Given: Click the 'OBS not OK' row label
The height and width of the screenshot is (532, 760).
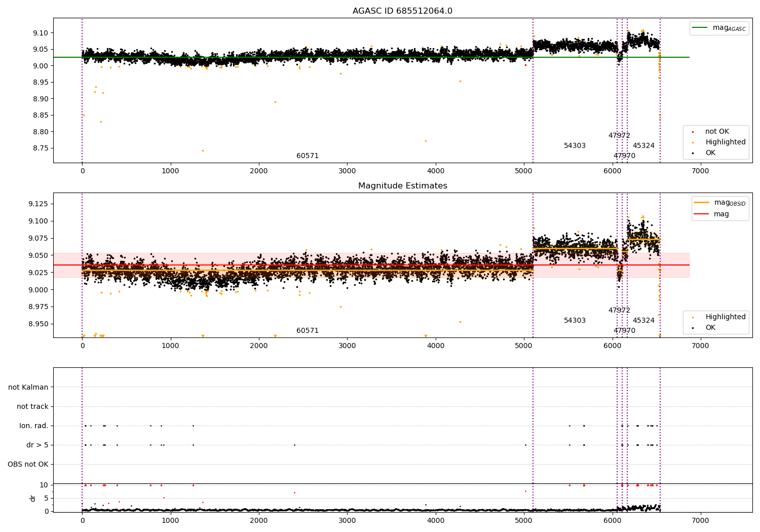Looking at the screenshot, I should (28, 465).
